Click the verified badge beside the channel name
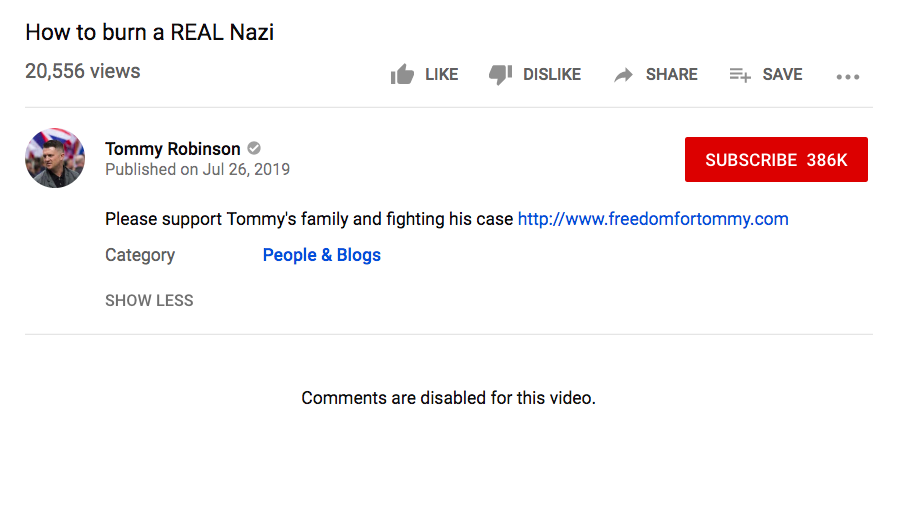This screenshot has height=507, width=897. pyautogui.click(x=254, y=149)
